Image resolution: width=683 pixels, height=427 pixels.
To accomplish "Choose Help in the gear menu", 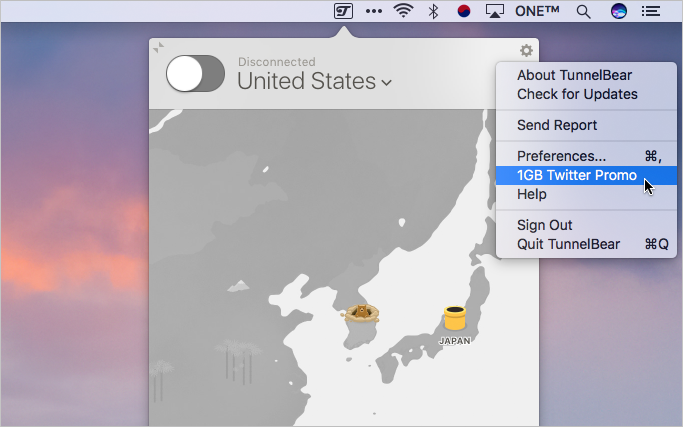I will click(x=586, y=194).
